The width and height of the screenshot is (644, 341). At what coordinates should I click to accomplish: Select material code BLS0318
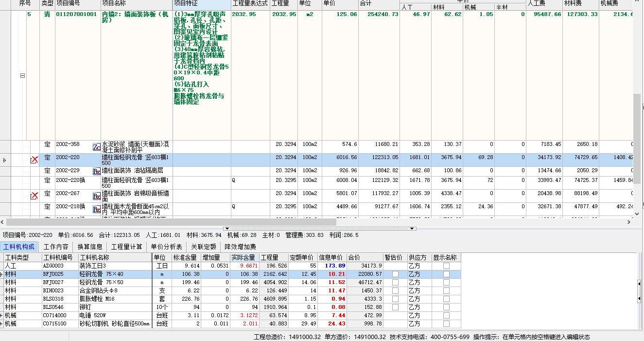pyautogui.click(x=60, y=299)
